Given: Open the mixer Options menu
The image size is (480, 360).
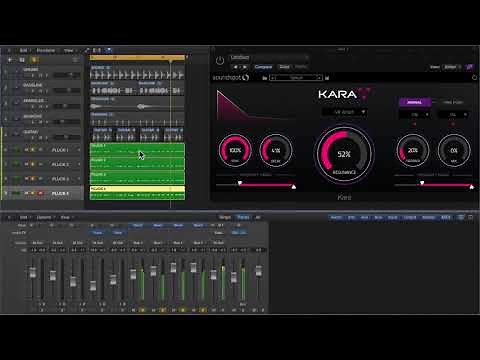Looking at the screenshot, I should click(x=44, y=217).
